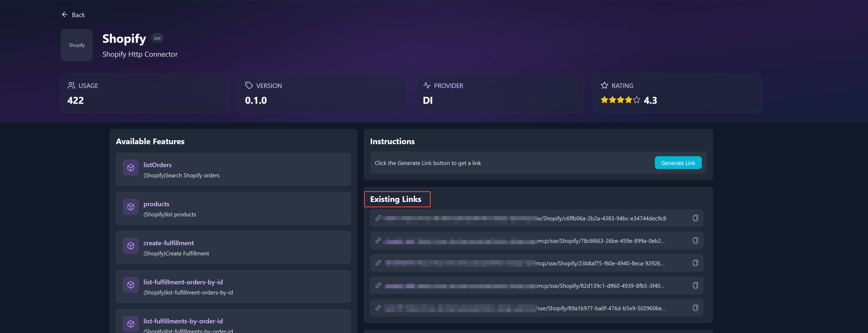868x333 pixels.
Task: Click the fifth empty rating star
Action: click(x=637, y=100)
